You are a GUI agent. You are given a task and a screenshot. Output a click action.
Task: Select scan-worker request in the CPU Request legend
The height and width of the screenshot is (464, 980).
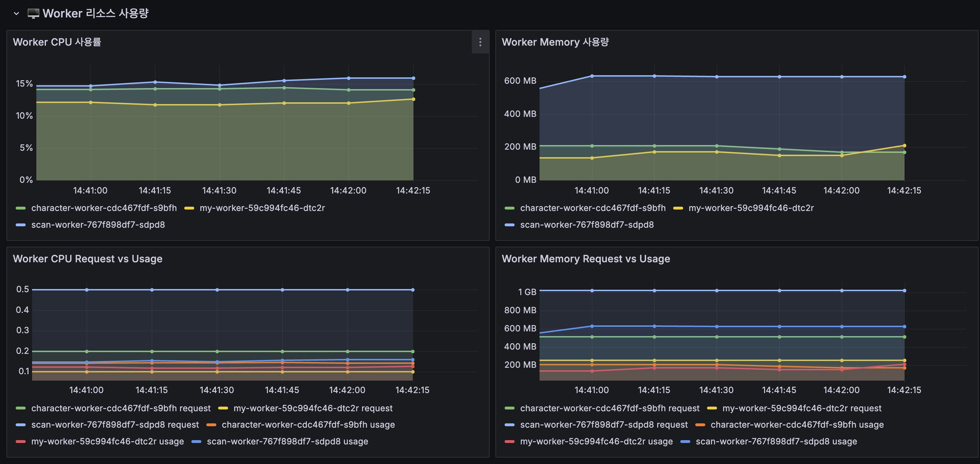click(115, 425)
